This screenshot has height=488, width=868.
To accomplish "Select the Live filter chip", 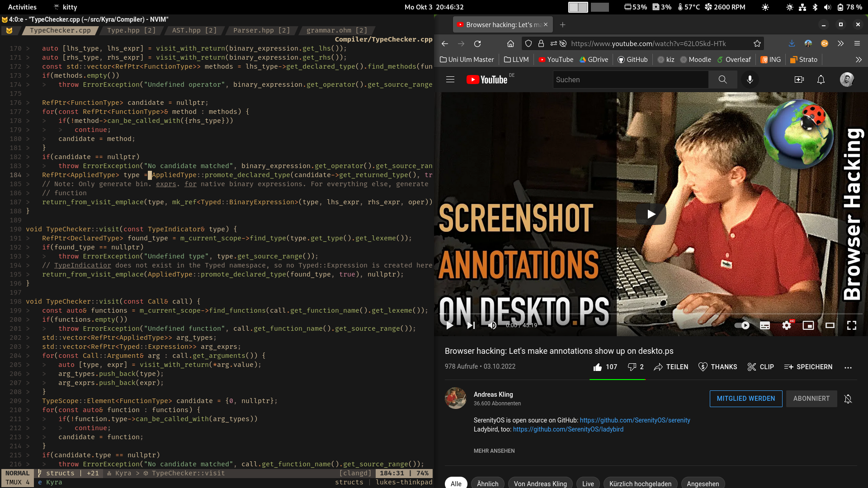I will (x=588, y=483).
